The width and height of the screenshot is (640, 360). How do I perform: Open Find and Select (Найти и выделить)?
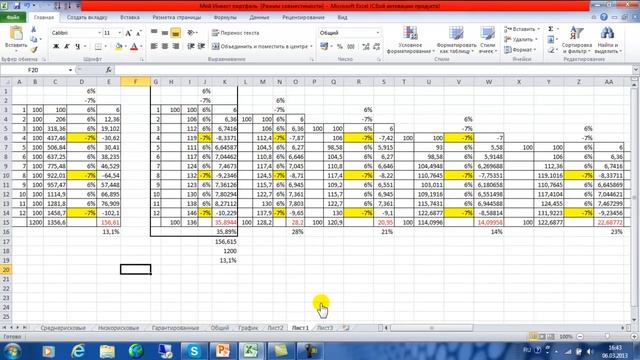click(608, 40)
